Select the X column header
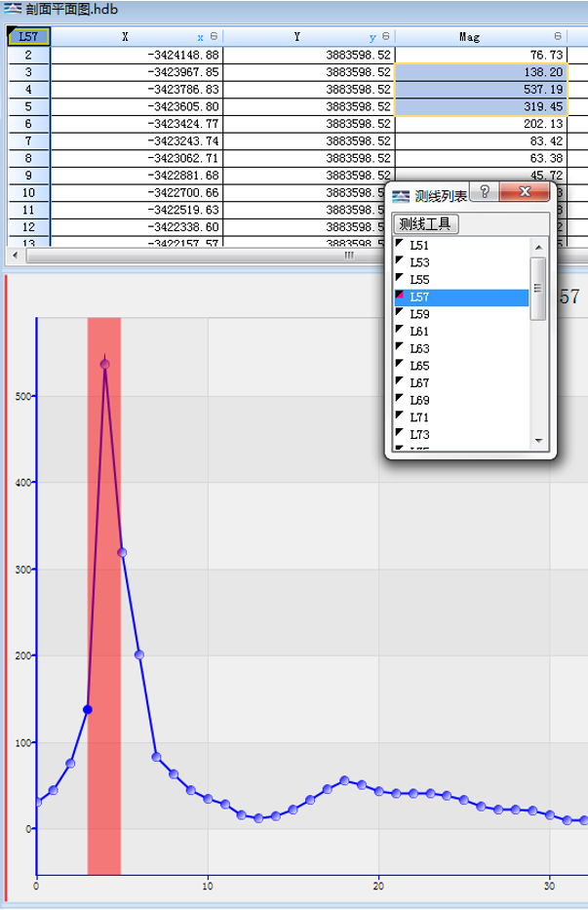This screenshot has height=910, width=588. coord(137,36)
